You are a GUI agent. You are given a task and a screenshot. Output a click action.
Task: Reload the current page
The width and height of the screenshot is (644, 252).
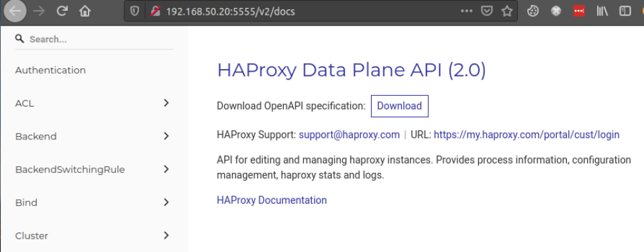click(x=62, y=11)
